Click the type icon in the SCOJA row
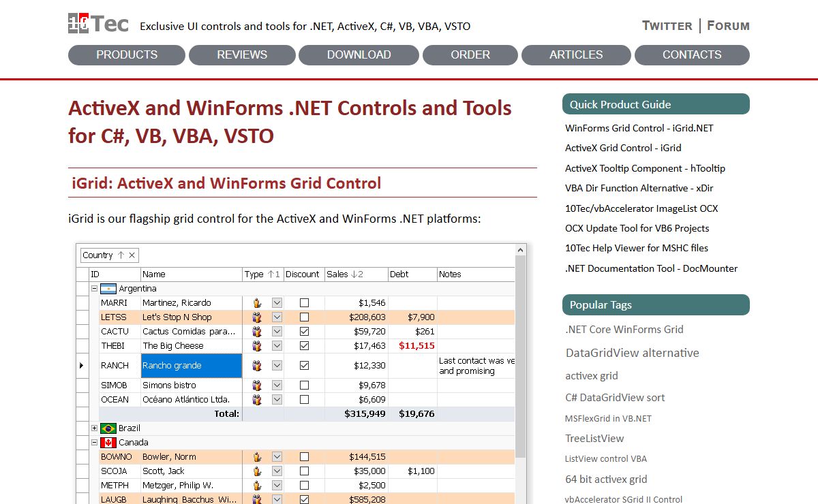Screen dimensions: 818x504 click(x=257, y=471)
